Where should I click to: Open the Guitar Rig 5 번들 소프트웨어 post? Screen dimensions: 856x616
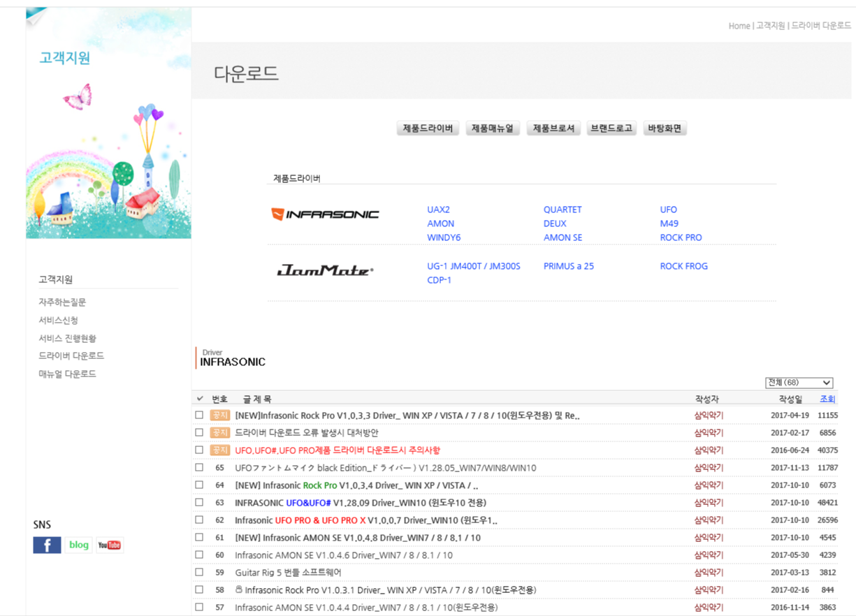[288, 573]
